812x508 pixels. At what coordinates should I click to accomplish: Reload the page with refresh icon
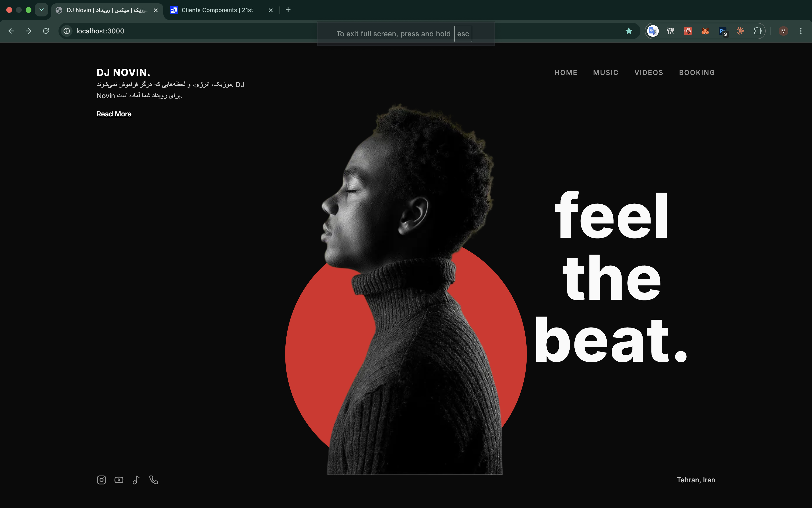[x=46, y=31]
